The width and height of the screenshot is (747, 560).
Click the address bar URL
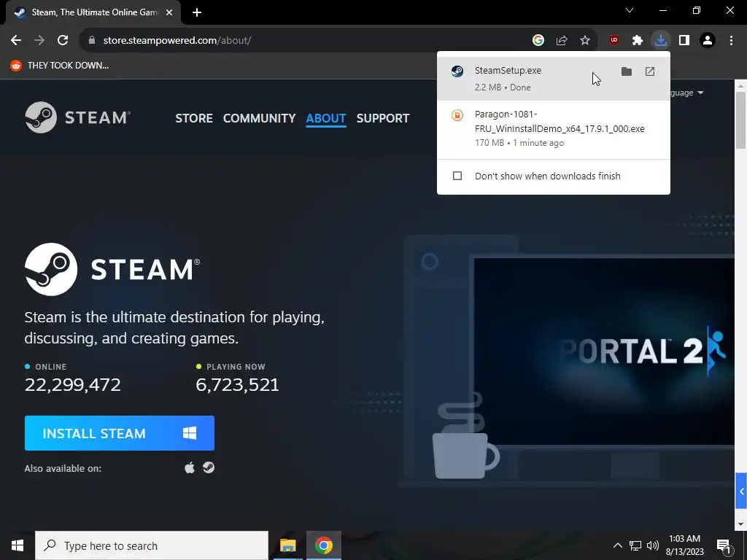click(177, 41)
